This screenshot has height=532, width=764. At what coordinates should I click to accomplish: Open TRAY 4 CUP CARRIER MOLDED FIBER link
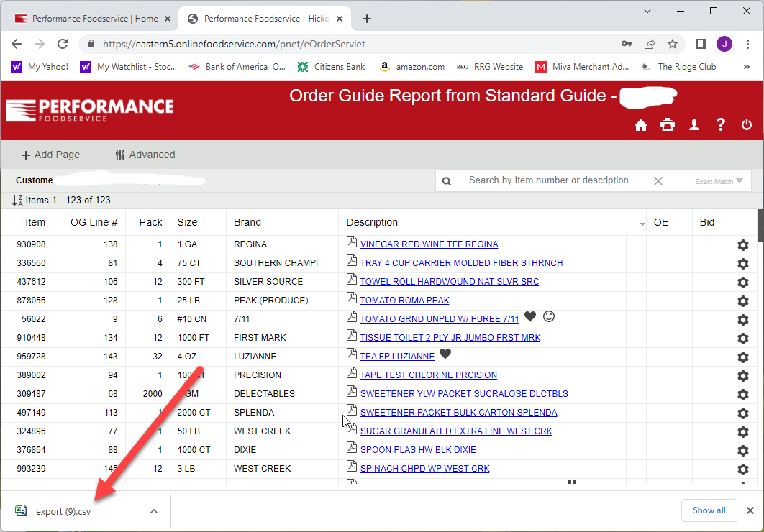click(x=461, y=263)
